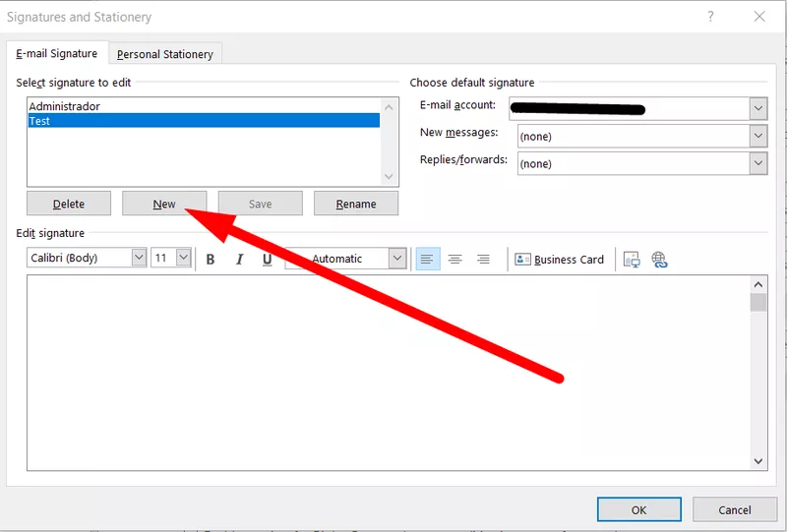Insert a hyperlink into the signature
The image size is (787, 532).
coord(659,259)
